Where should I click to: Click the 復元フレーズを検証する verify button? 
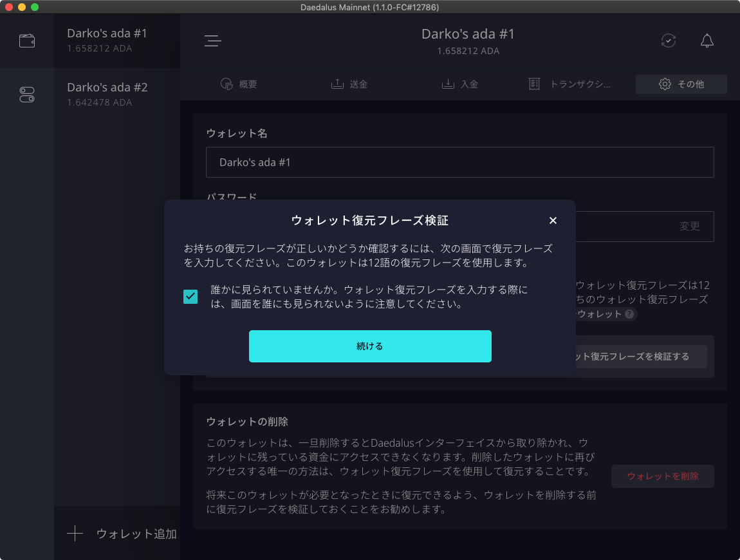click(640, 357)
